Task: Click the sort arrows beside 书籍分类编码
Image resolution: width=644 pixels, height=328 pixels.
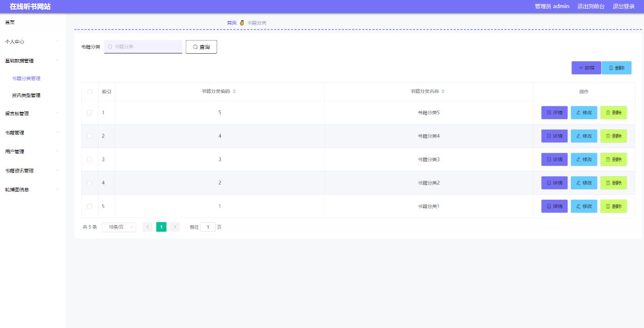Action: [234, 92]
